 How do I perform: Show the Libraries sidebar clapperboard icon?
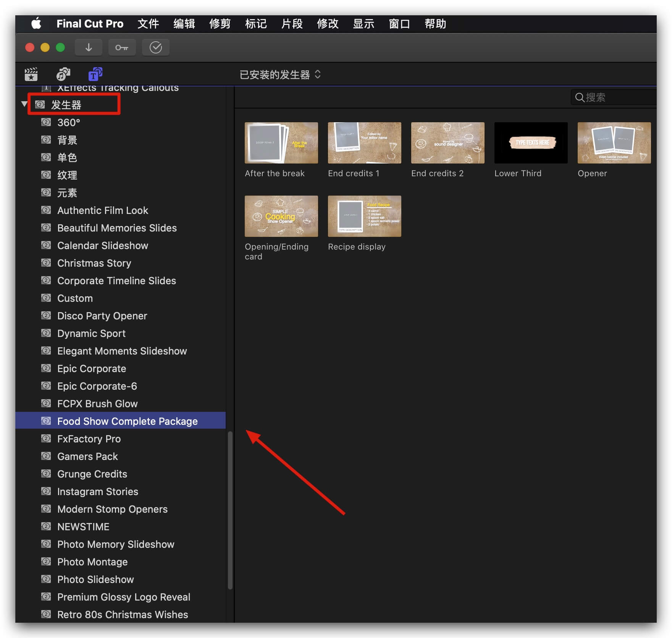[x=31, y=74]
